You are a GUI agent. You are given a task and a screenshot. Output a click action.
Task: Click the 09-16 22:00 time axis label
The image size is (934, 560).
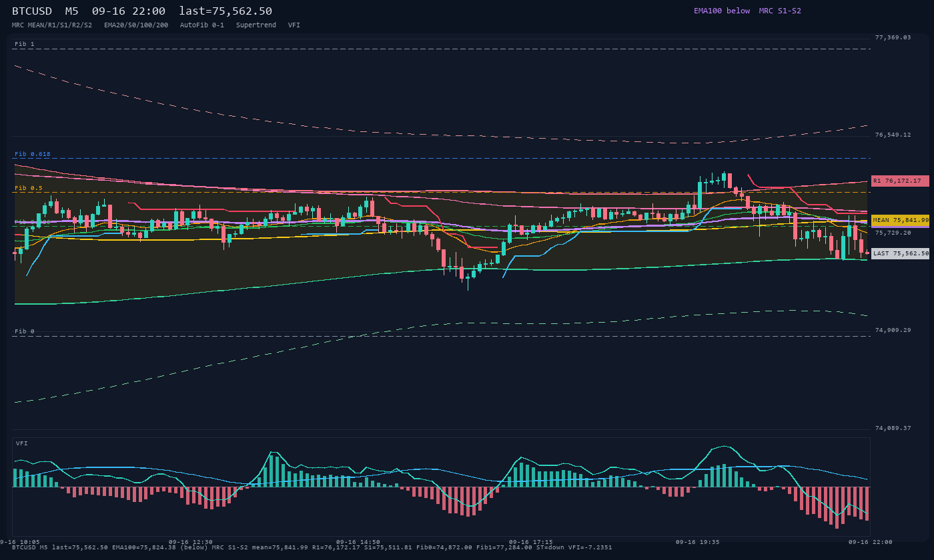click(x=870, y=542)
